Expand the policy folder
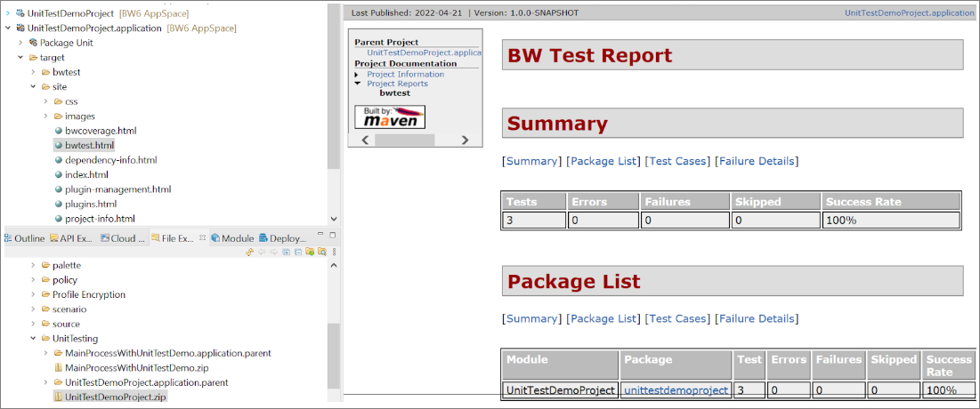Viewport: 980px width, 409px height. [x=33, y=280]
